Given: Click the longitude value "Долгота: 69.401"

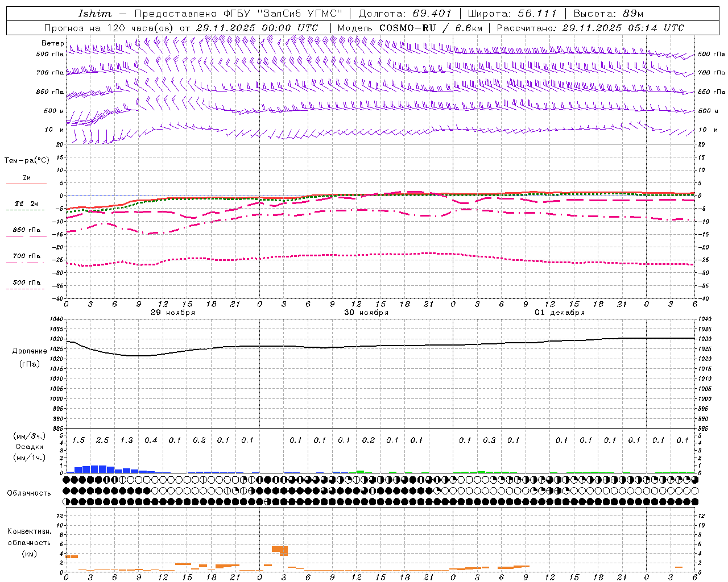Looking at the screenshot, I should click(x=405, y=14).
